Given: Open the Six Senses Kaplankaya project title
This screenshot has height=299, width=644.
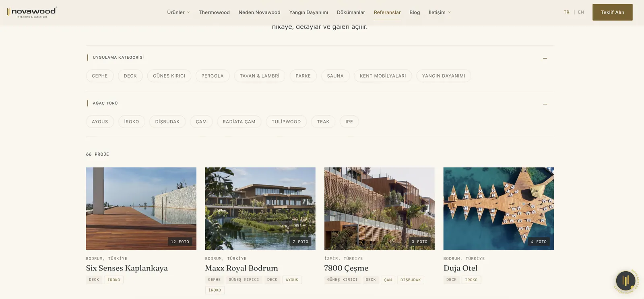Looking at the screenshot, I should point(127,268).
